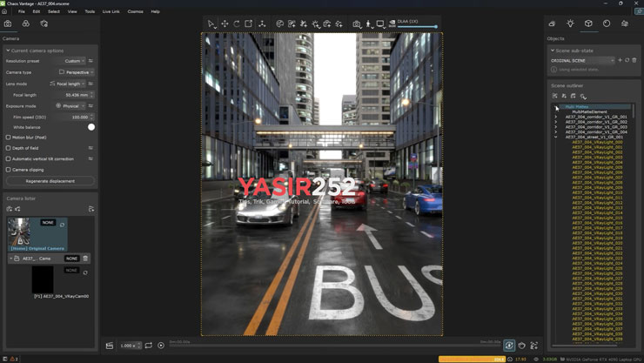Screen dimensions: 644x363
Task: Activate the Move tool
Action: coord(225,24)
